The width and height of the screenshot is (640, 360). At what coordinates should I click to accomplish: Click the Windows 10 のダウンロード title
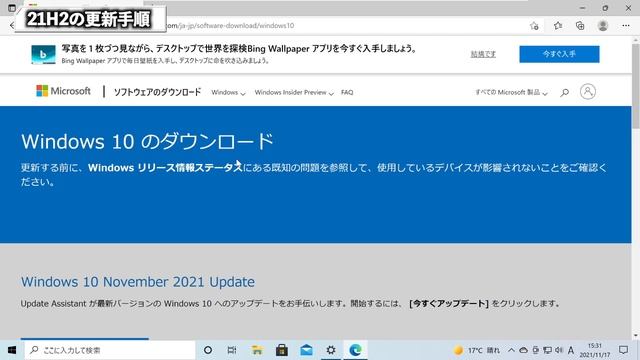point(147,141)
